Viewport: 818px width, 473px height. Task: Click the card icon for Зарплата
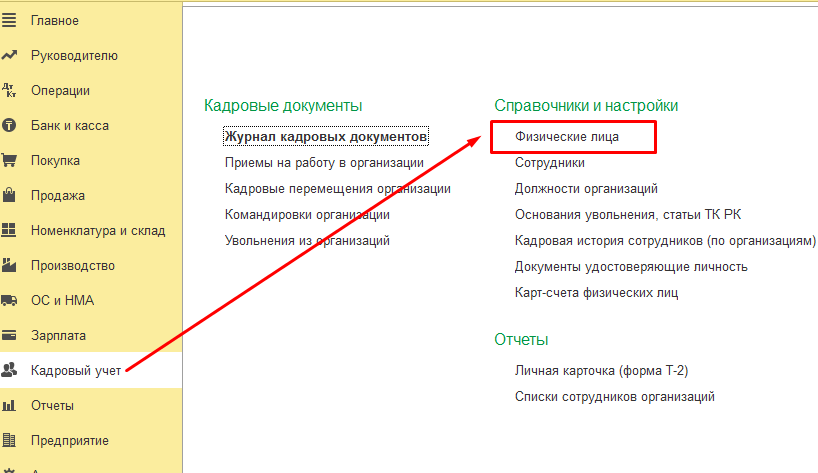click(x=10, y=336)
